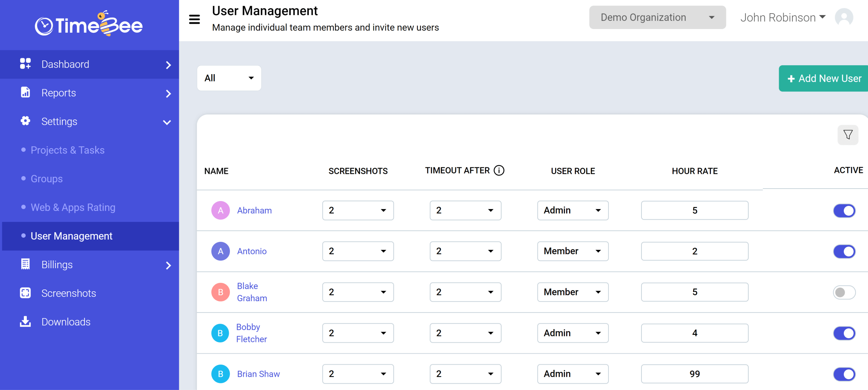The height and width of the screenshot is (390, 868).
Task: Click the Billings receipt icon
Action: point(25,264)
